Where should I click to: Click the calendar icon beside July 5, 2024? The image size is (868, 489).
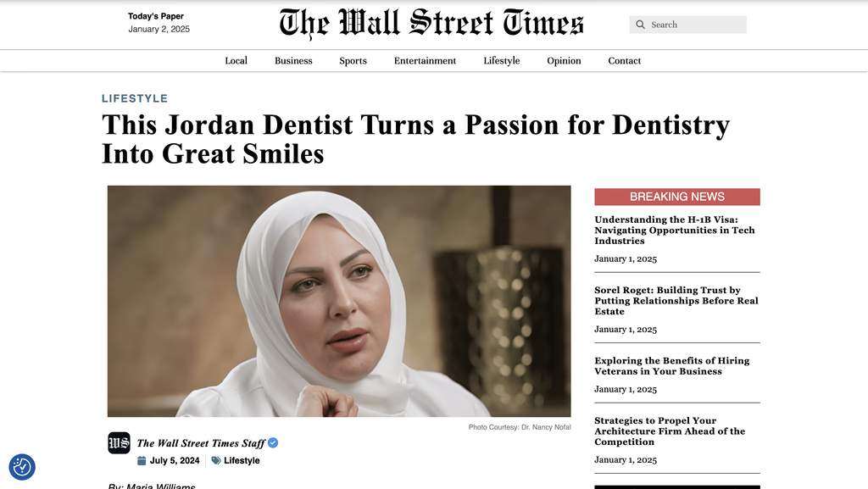click(x=142, y=460)
